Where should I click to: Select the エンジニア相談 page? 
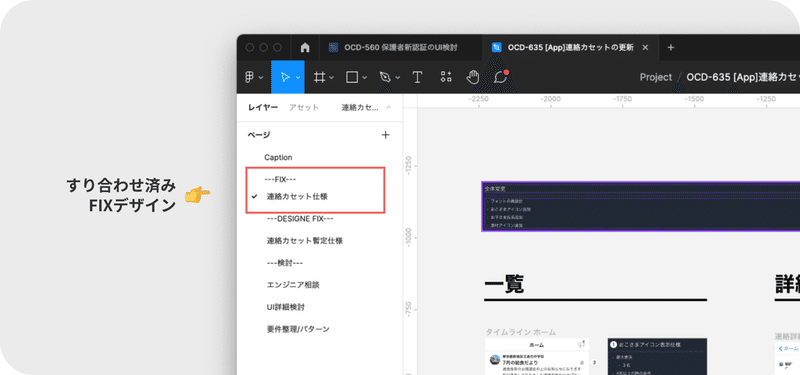point(293,285)
